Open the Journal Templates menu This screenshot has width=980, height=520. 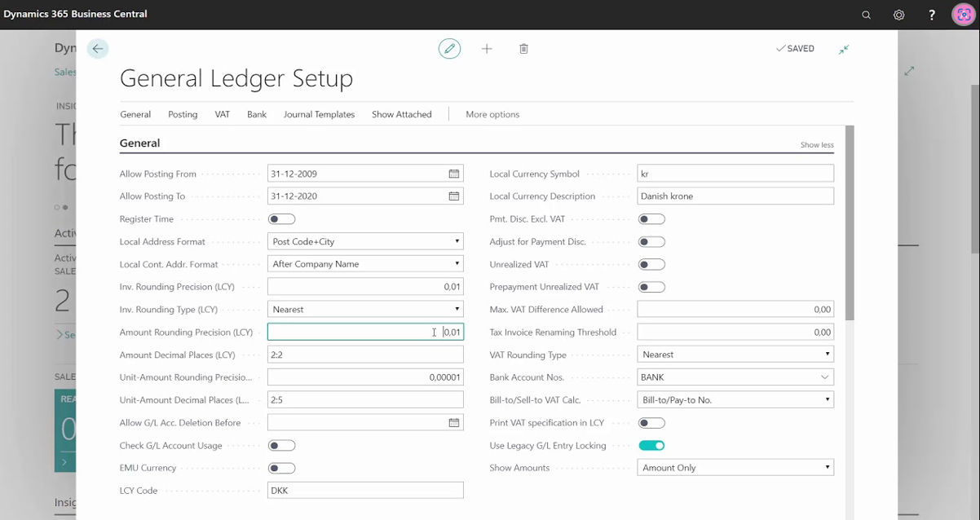pos(319,115)
